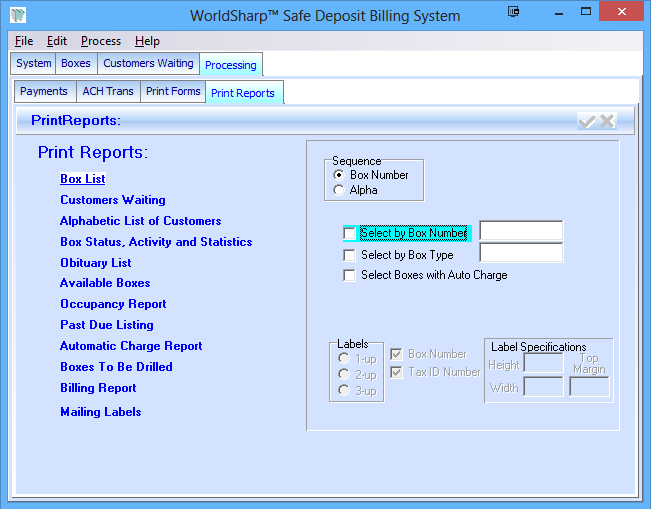Select the Box Number sequence radio button
This screenshot has width=651, height=509.
coord(340,175)
